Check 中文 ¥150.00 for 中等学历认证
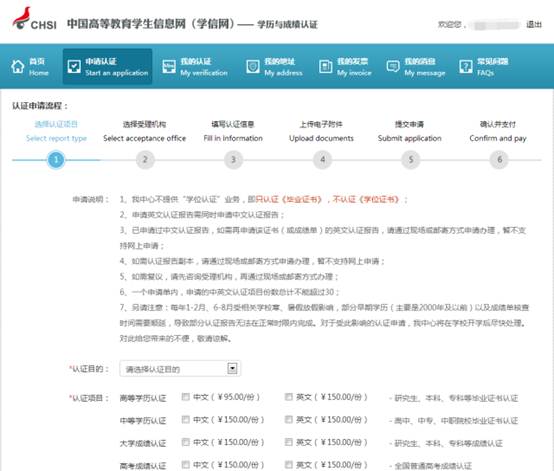 pos(185,419)
